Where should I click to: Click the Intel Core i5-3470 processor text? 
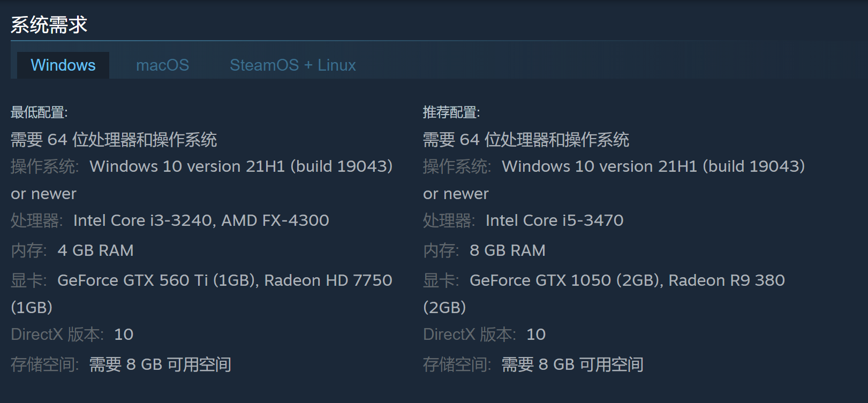(554, 220)
